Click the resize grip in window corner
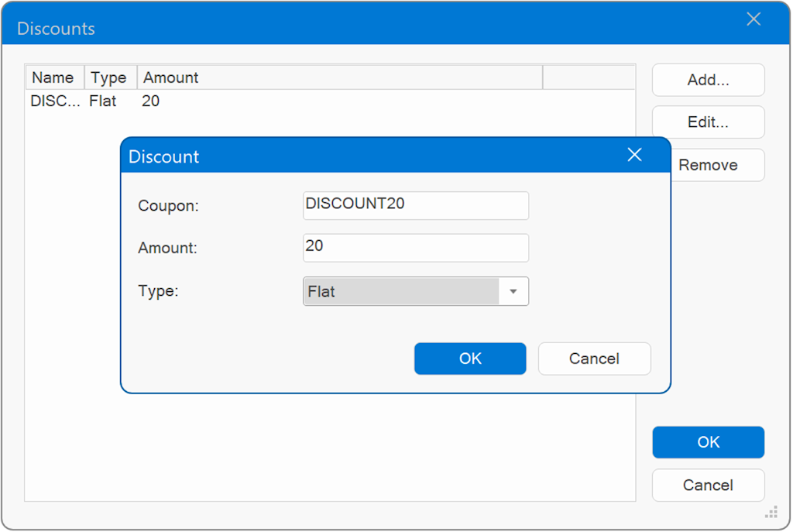Screen dimensions: 793x532 pos(771,512)
